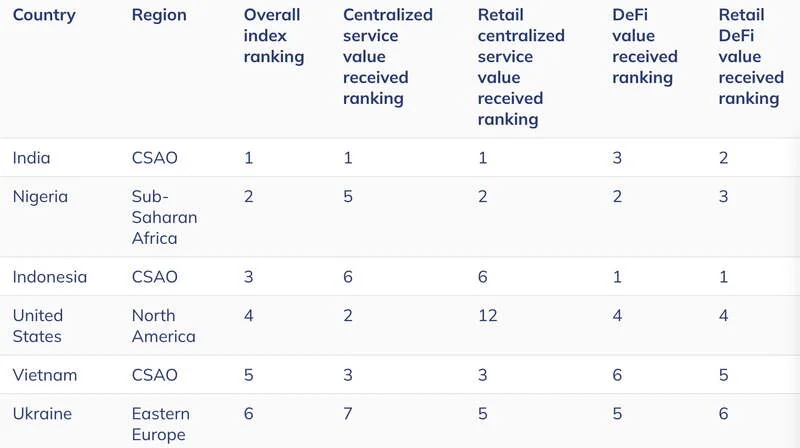Click the Indonesia country cell
This screenshot has height=448, width=800.
[x=50, y=277]
